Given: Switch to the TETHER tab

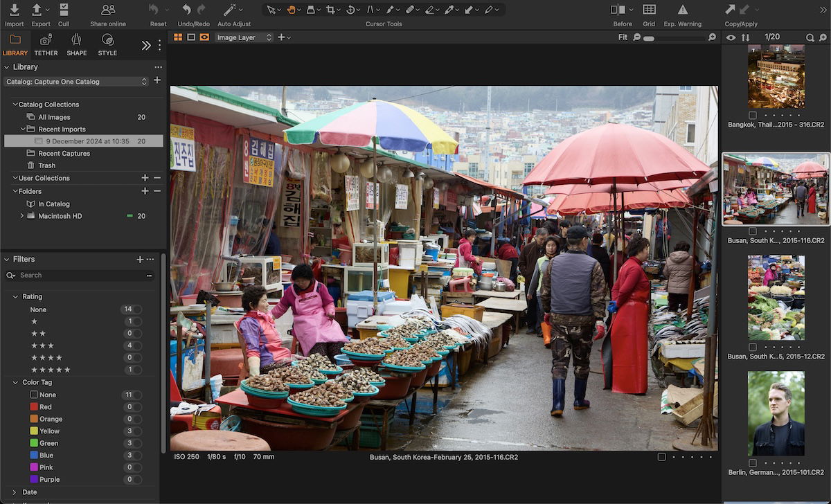Looking at the screenshot, I should [x=46, y=45].
